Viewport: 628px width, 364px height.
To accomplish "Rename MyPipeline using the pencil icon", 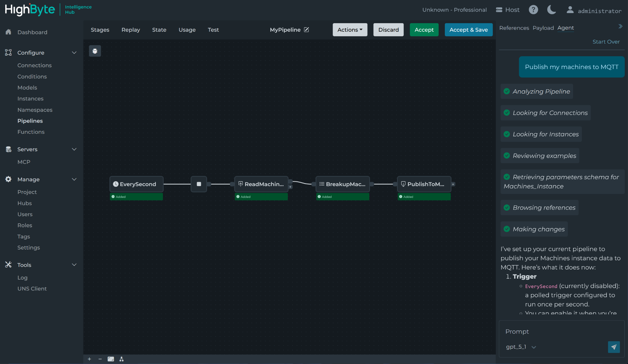I will [x=306, y=29].
